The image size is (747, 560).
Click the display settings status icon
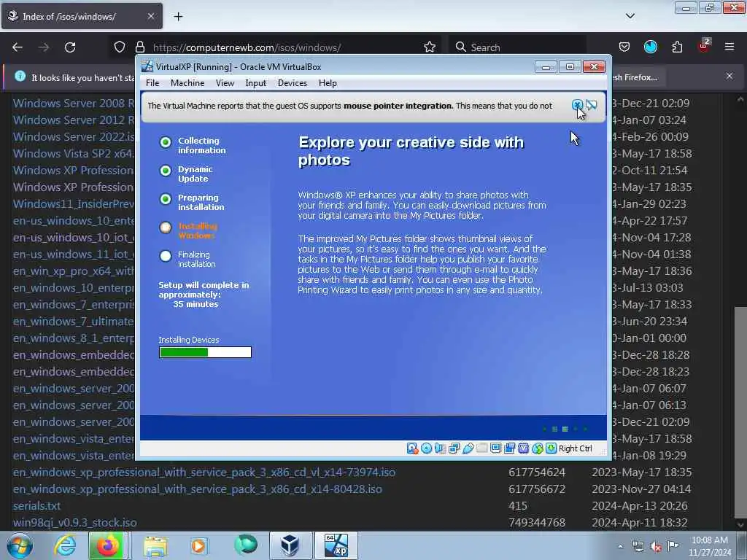[495, 448]
